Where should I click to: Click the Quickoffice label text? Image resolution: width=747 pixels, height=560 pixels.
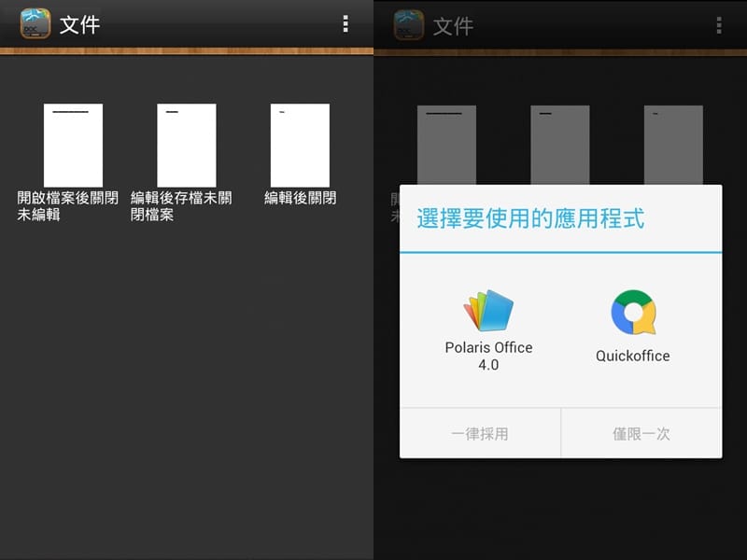[633, 356]
